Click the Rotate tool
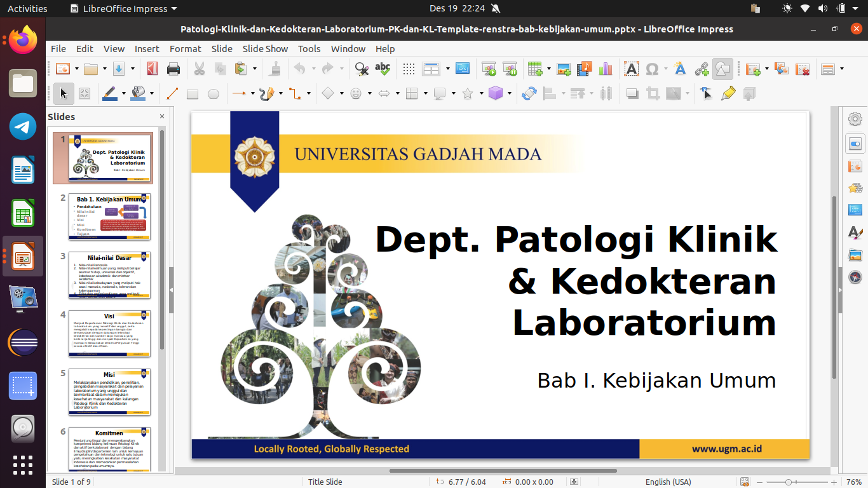 tap(529, 93)
